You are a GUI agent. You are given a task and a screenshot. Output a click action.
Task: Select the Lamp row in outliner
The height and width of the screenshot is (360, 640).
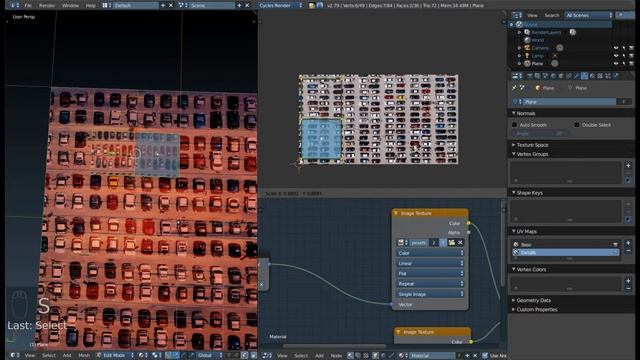(x=537, y=56)
